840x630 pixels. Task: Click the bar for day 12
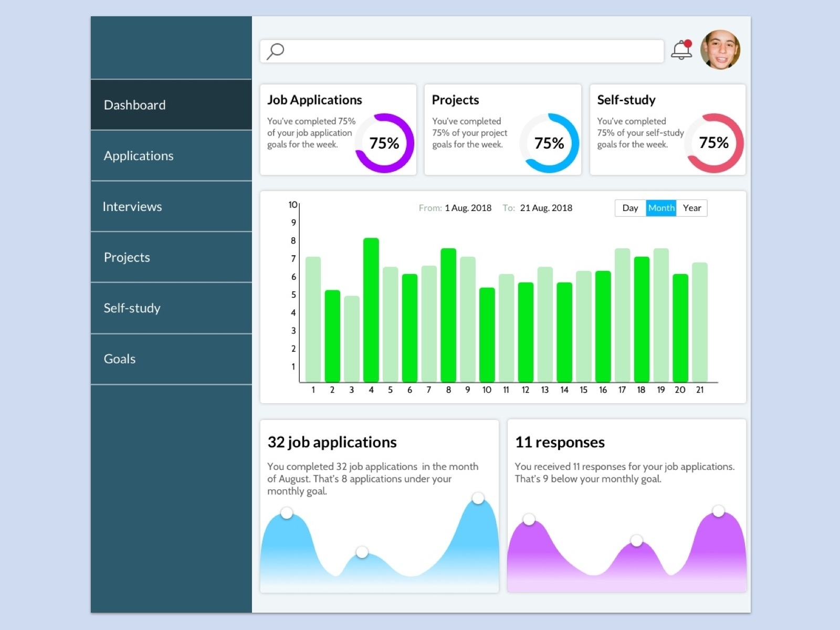[526, 332]
